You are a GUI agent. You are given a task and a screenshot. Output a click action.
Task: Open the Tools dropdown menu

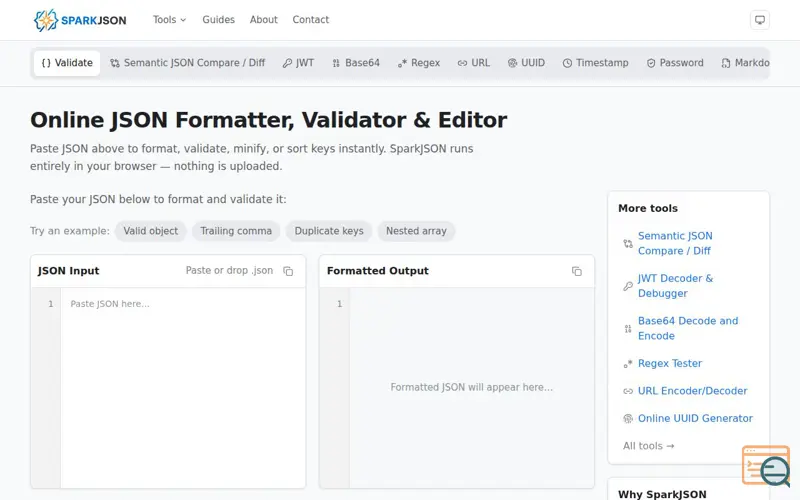point(169,20)
